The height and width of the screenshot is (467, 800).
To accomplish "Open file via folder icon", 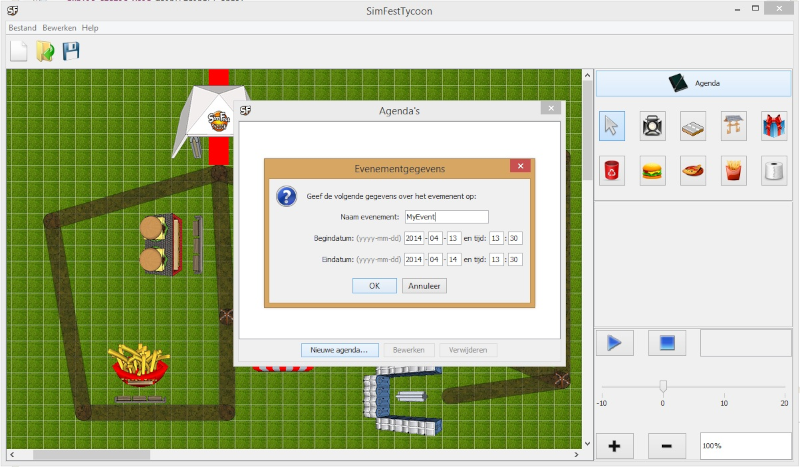I will [x=45, y=51].
